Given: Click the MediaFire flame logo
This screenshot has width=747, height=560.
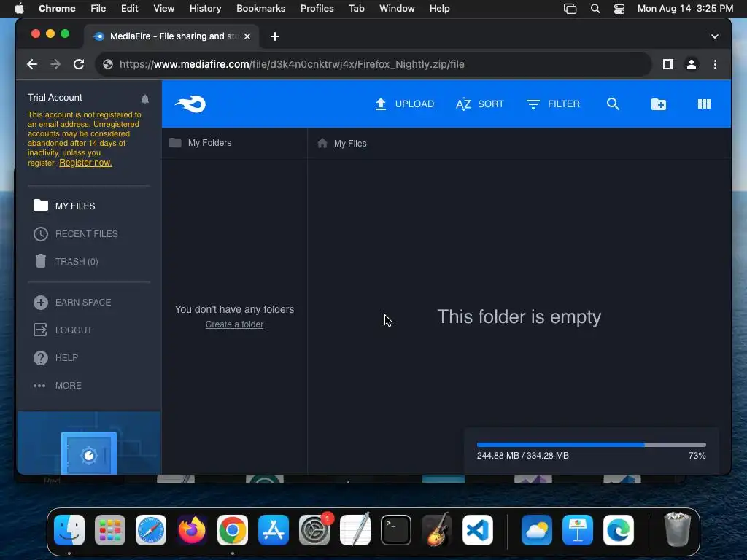Looking at the screenshot, I should tap(190, 104).
